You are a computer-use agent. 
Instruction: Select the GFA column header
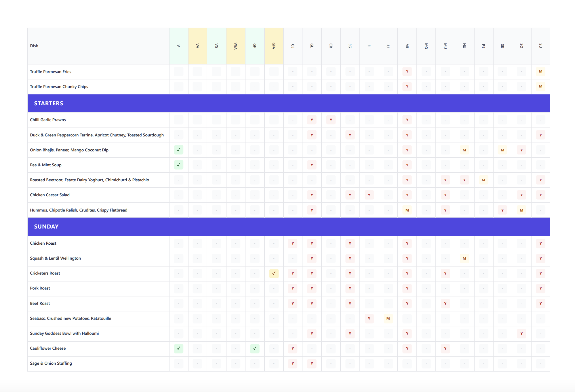[x=274, y=46]
